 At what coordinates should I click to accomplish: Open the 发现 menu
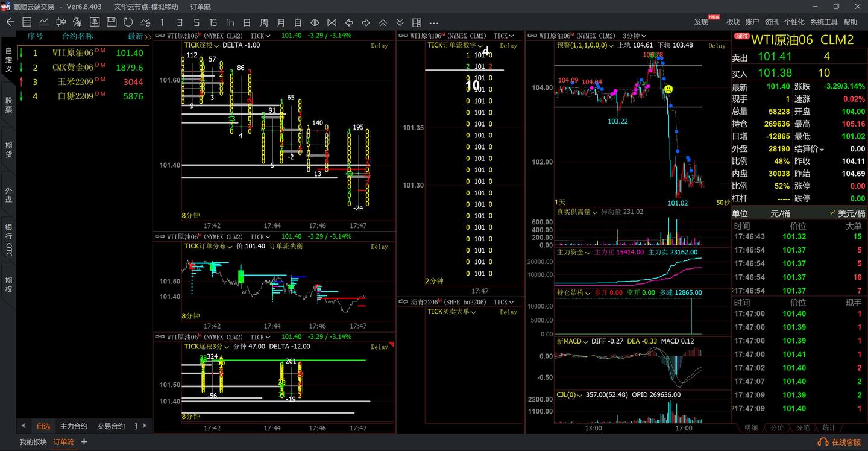click(x=701, y=22)
